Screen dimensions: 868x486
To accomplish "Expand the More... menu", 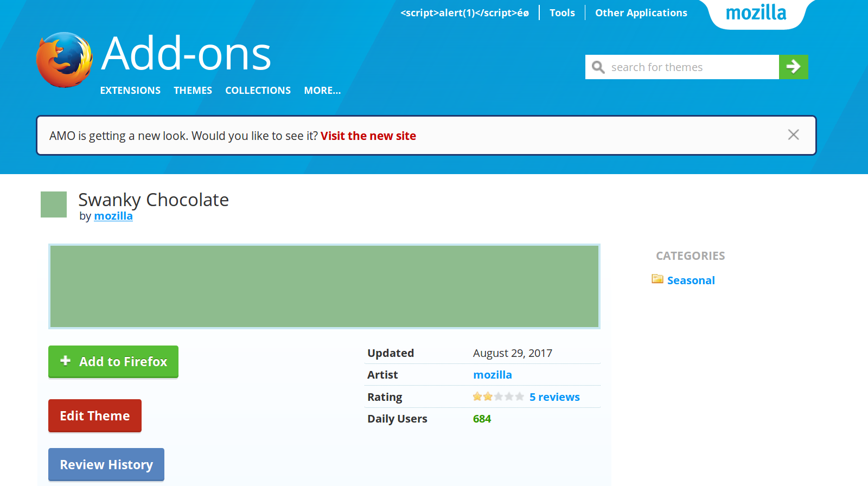I will coord(322,91).
